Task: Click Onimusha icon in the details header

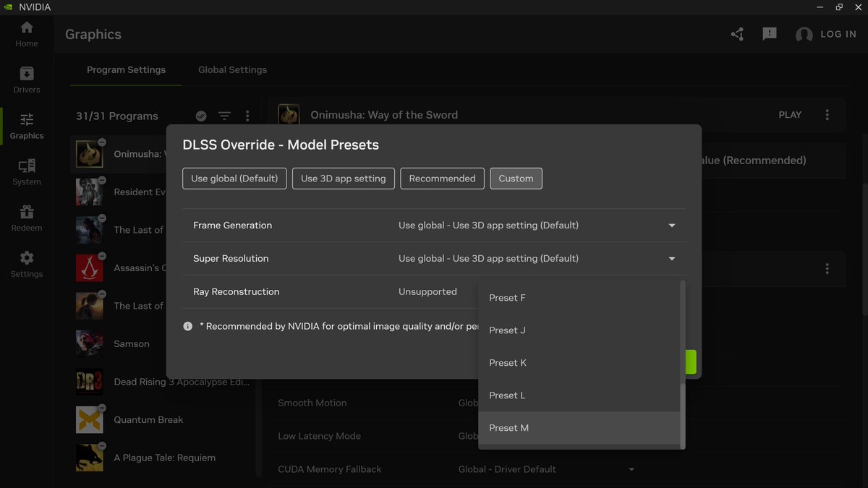Action: (x=289, y=115)
